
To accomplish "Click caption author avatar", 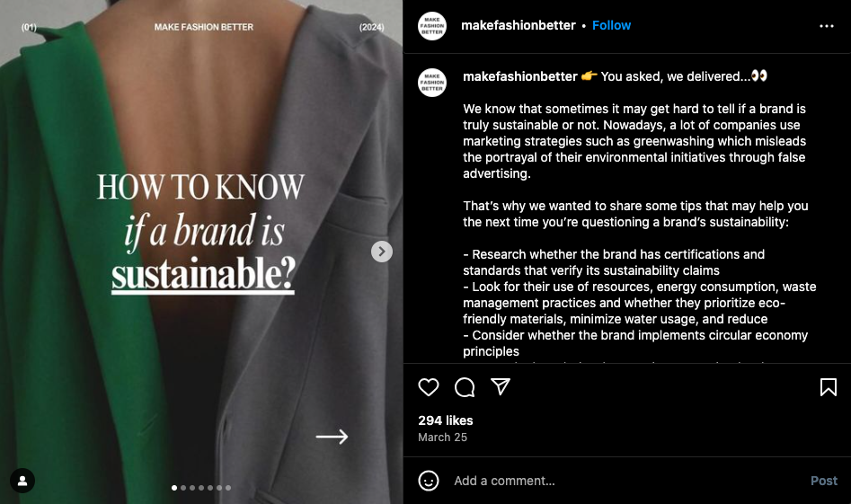I will [432, 83].
